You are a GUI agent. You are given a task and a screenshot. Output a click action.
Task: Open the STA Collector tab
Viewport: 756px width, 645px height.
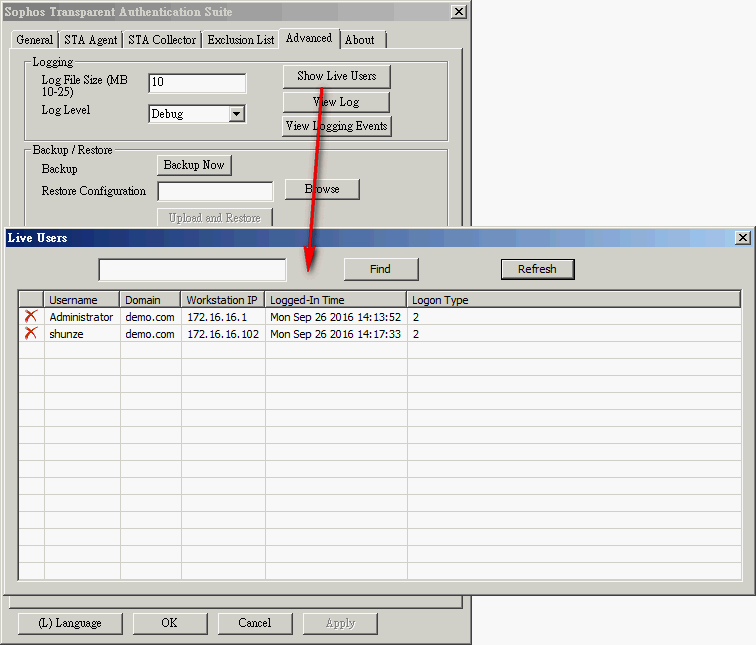[162, 40]
